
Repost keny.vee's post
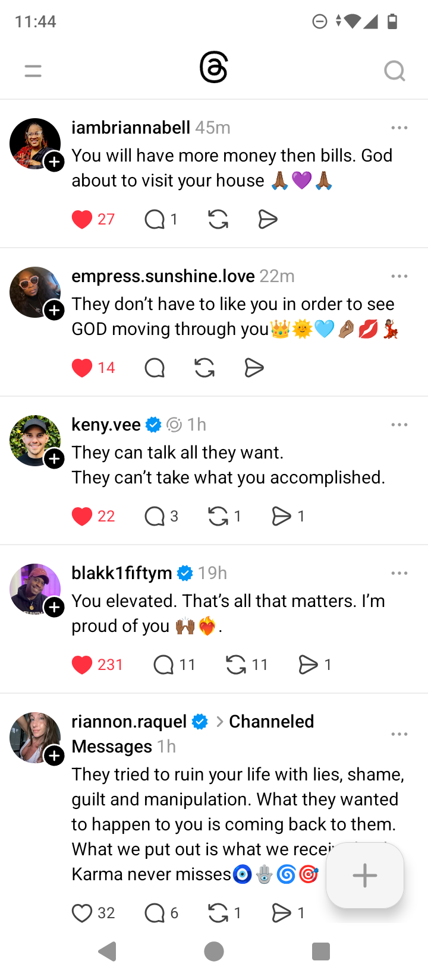tap(219, 516)
